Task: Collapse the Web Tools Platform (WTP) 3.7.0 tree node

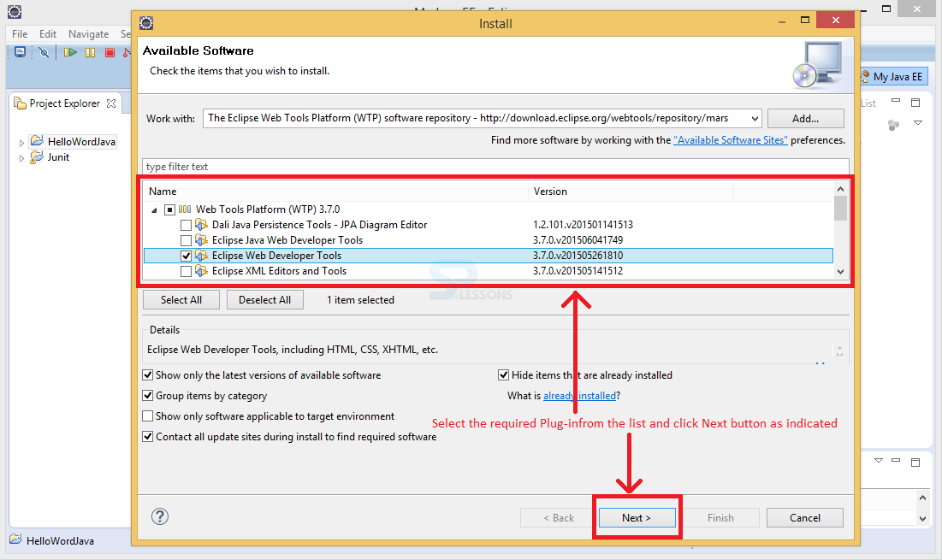Action: (x=154, y=210)
